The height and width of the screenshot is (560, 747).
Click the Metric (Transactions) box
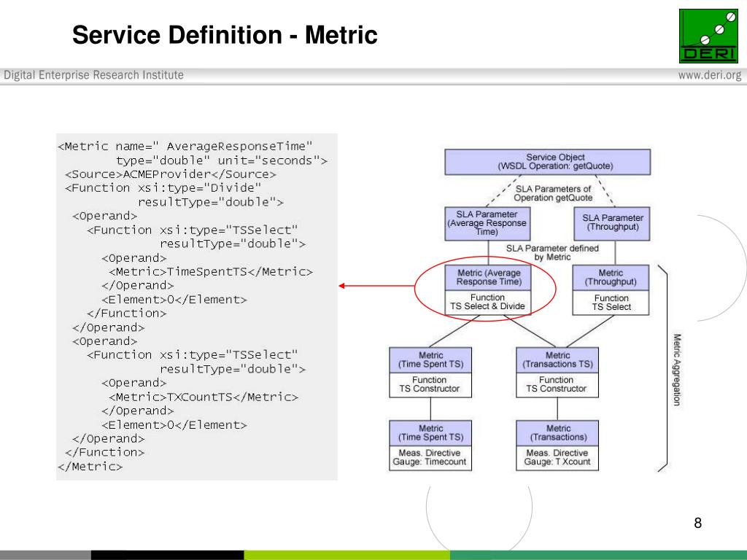tap(557, 433)
